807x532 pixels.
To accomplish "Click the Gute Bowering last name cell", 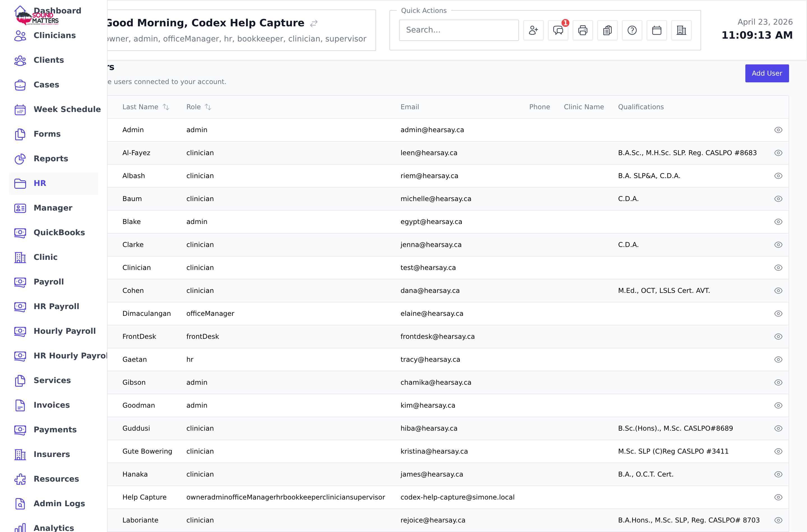I will coord(147,451).
